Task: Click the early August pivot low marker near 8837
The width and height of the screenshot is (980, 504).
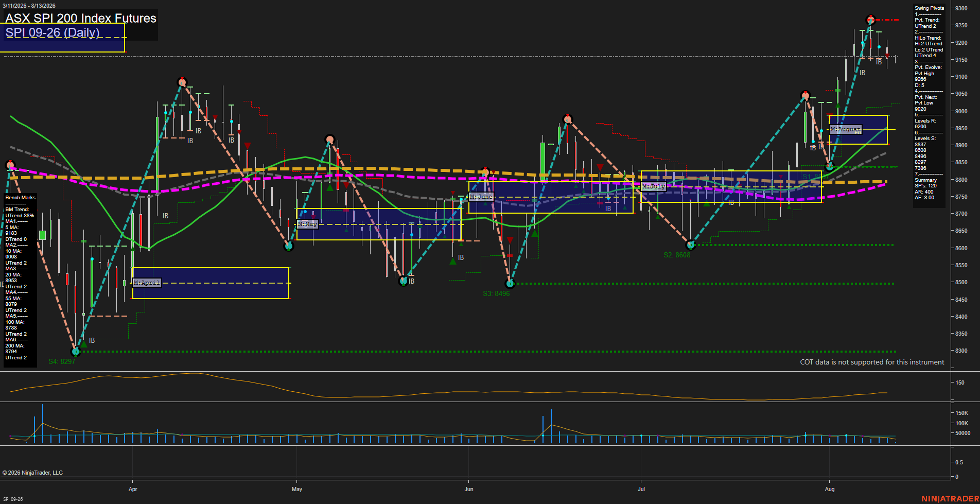Action: click(x=829, y=167)
